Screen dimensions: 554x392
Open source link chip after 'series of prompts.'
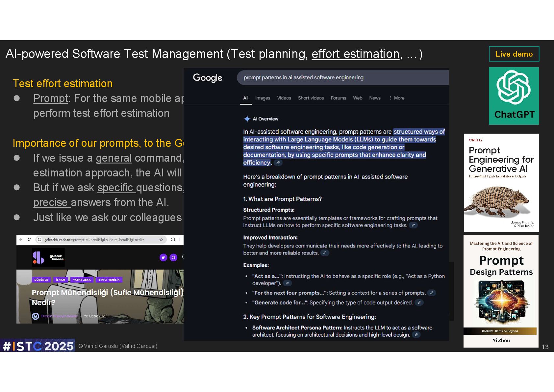(x=432, y=293)
